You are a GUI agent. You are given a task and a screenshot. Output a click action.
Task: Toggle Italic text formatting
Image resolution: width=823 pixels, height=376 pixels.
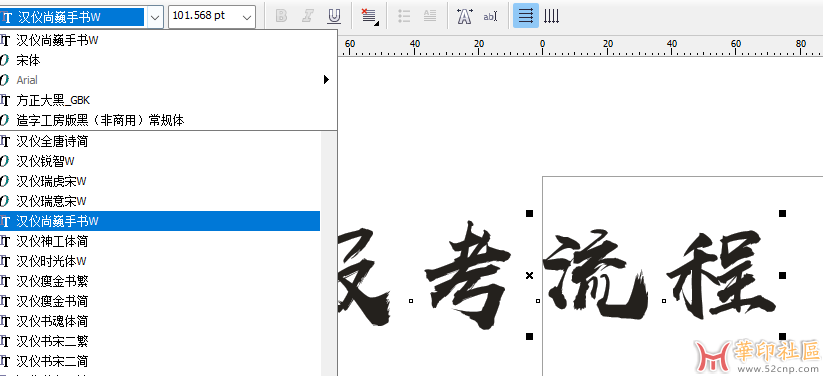coord(308,16)
